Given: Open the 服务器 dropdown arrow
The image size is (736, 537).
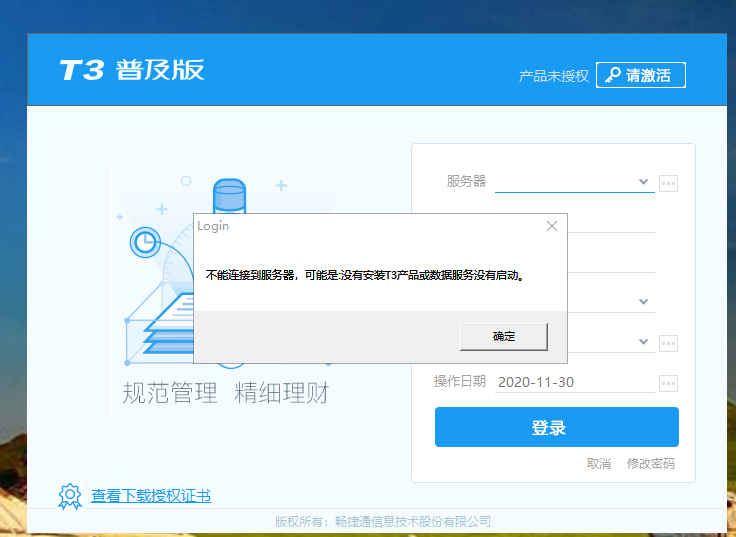Looking at the screenshot, I should pos(644,181).
